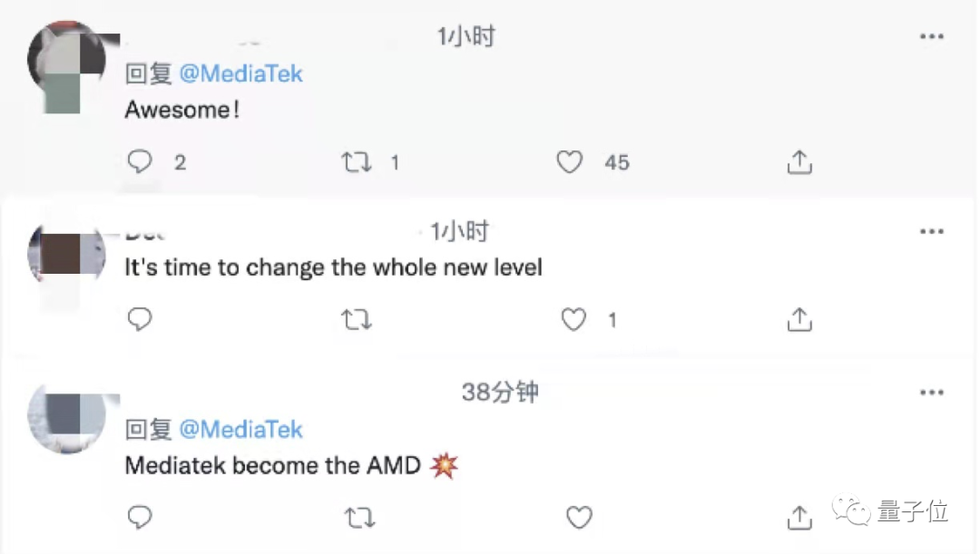Viewport: 980px width, 554px height.
Task: Open more options for "Awesome!" tweet
Action: coord(932,37)
